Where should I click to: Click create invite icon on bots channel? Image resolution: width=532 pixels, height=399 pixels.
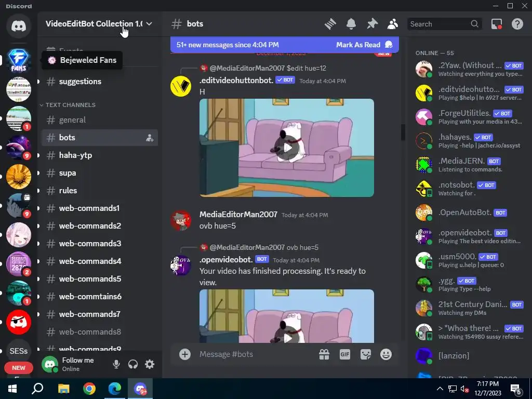150,138
